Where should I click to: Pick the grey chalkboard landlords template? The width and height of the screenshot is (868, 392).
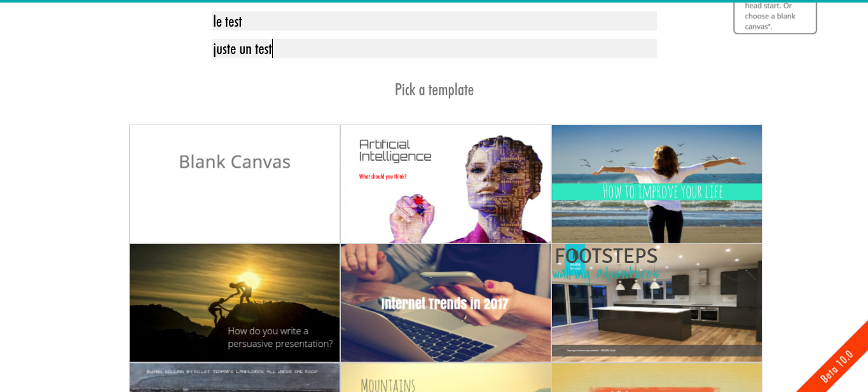[235, 377]
